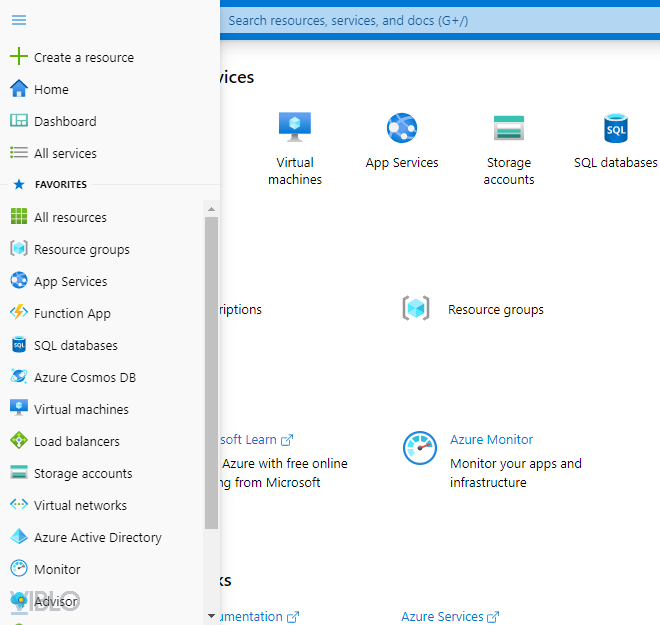Viewport: 660px width, 625px height.
Task: Click the Azure Cosmos DB planet icon
Action: [x=19, y=376]
